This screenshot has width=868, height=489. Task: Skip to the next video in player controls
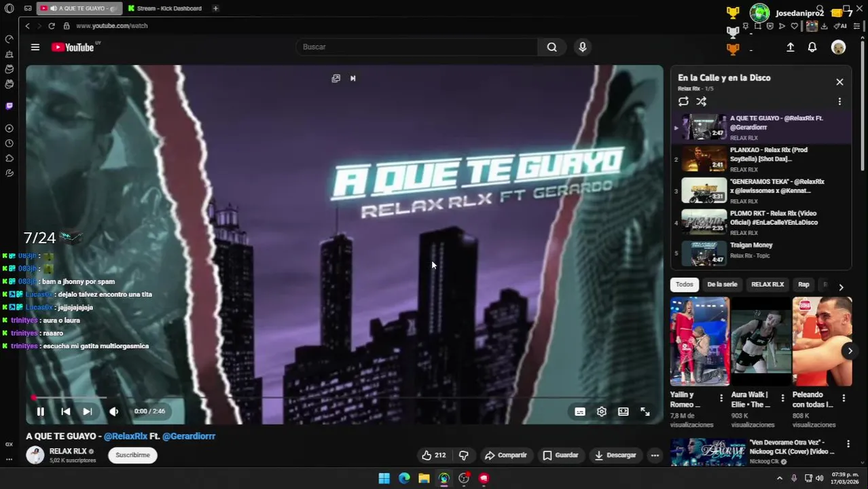coord(87,412)
